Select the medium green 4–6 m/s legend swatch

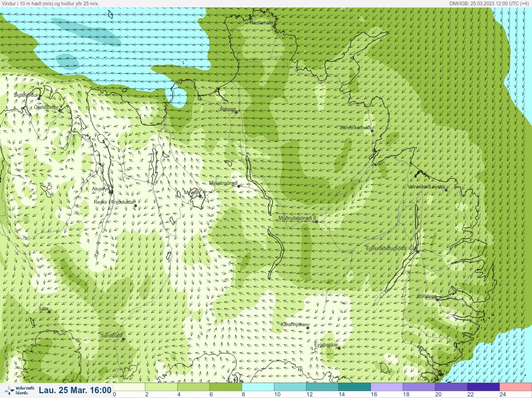coord(194,387)
